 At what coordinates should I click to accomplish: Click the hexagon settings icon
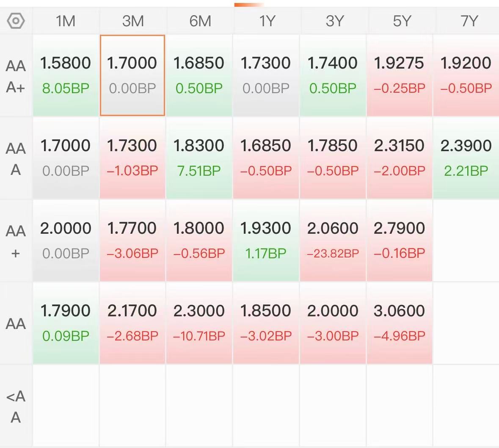pos(16,20)
